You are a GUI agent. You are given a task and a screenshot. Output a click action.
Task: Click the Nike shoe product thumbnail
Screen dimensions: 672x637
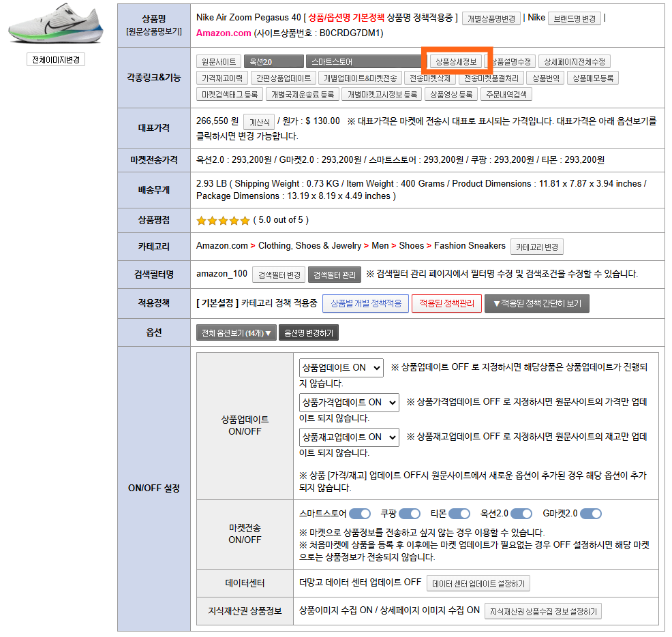[56, 27]
